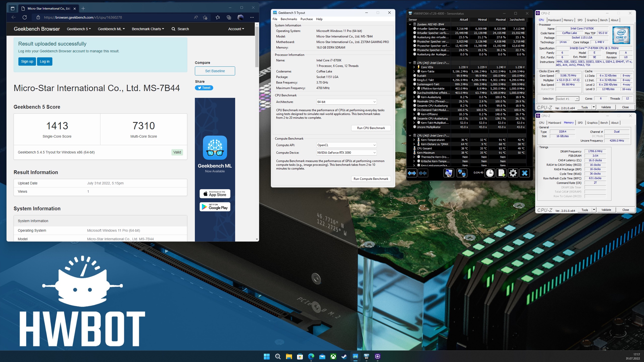This screenshot has height=362, width=644.
Task: Open Xbox app from taskbar
Action: coord(333,356)
